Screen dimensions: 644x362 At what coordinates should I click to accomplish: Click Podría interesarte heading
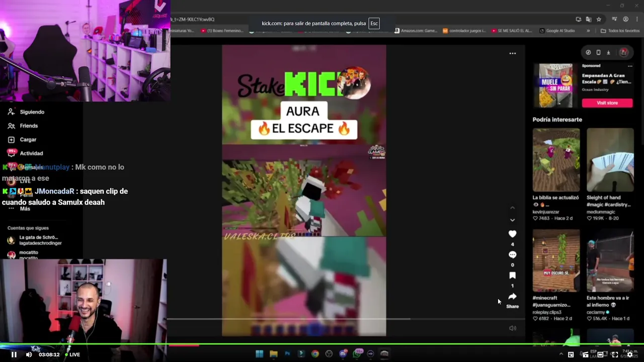click(x=557, y=120)
